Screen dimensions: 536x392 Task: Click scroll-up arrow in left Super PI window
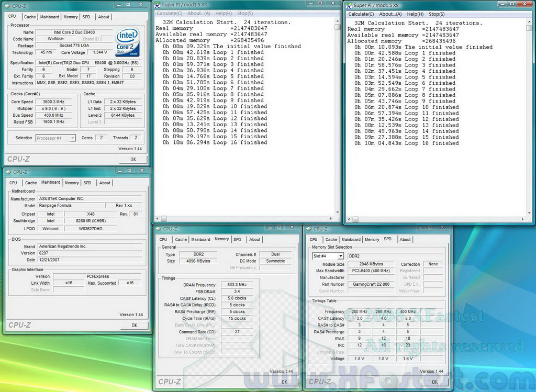point(338,21)
